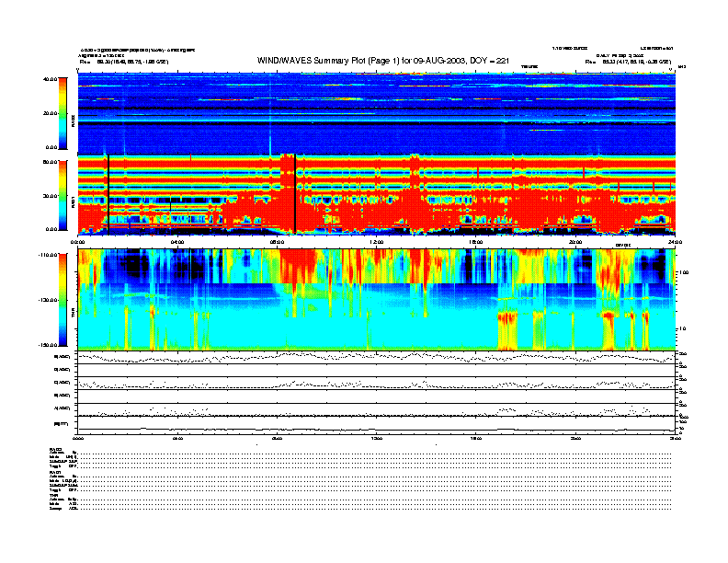Click the 20.00 label on RAD2 color scale
This screenshot has width=728, height=563.
point(50,113)
